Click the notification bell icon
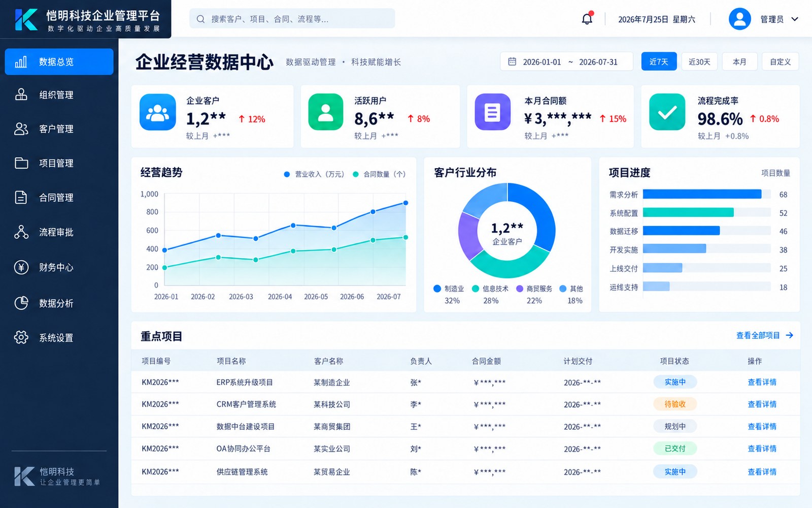Image resolution: width=812 pixels, height=508 pixels. 587,18
